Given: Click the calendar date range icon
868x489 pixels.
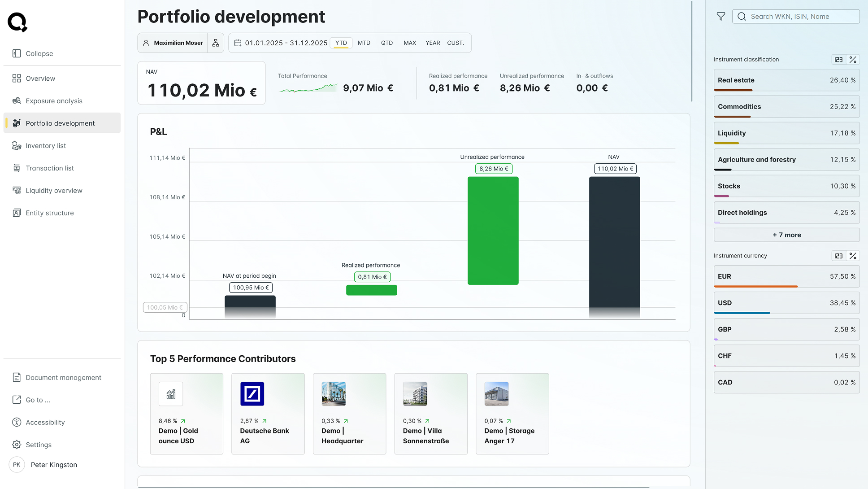Looking at the screenshot, I should [x=238, y=43].
